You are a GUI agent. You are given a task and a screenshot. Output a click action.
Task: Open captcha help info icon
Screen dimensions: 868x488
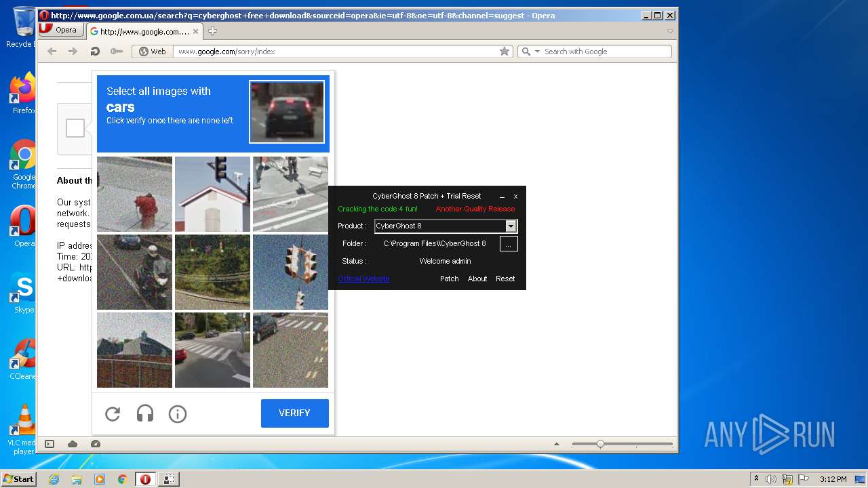[x=178, y=413]
